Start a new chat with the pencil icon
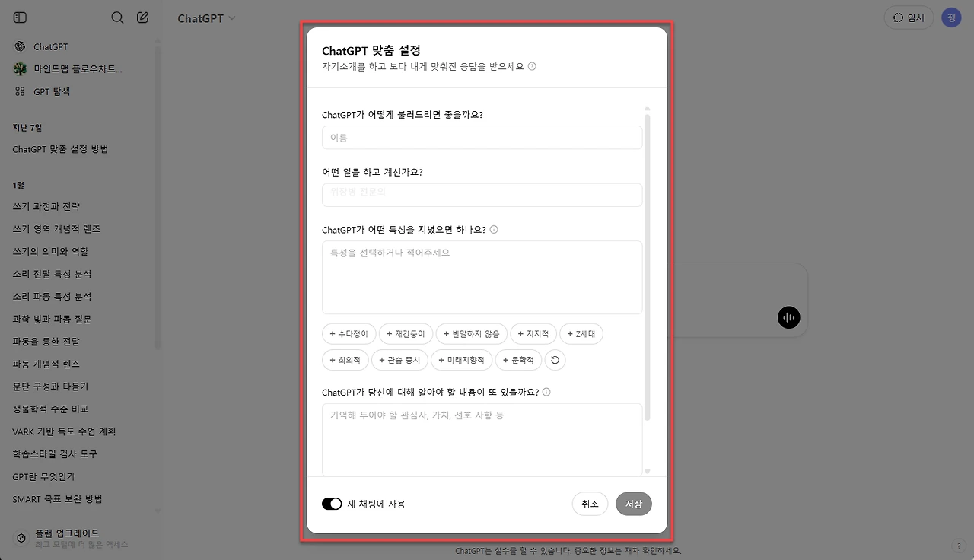The image size is (974, 560). coord(142,17)
